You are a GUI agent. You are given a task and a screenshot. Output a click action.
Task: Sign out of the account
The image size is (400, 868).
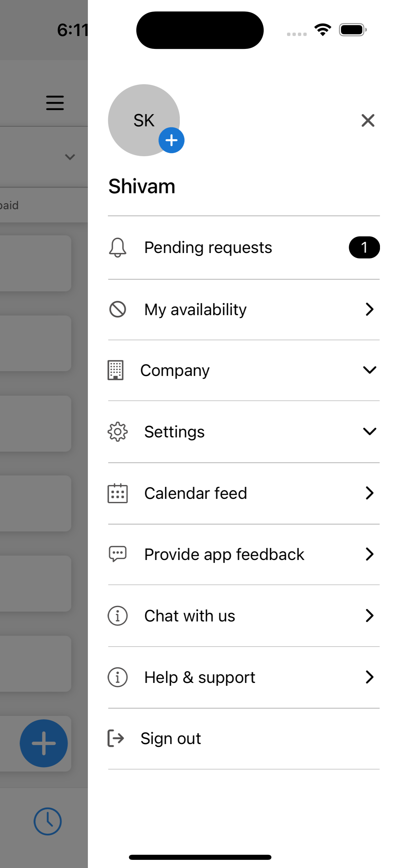click(171, 739)
